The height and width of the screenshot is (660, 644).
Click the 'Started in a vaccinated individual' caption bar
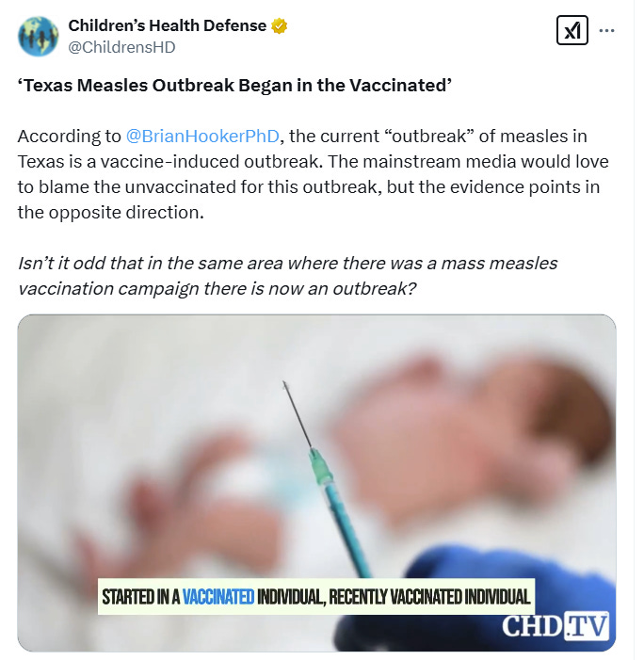(x=316, y=596)
